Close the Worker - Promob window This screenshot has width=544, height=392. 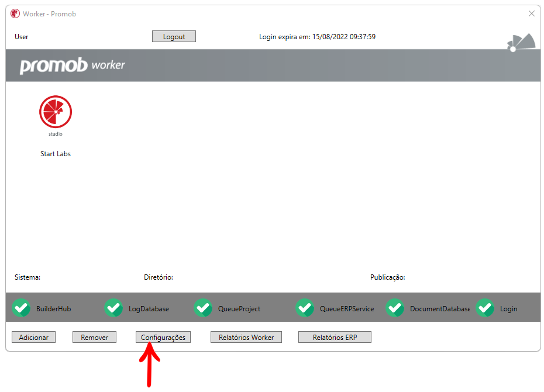(532, 13)
